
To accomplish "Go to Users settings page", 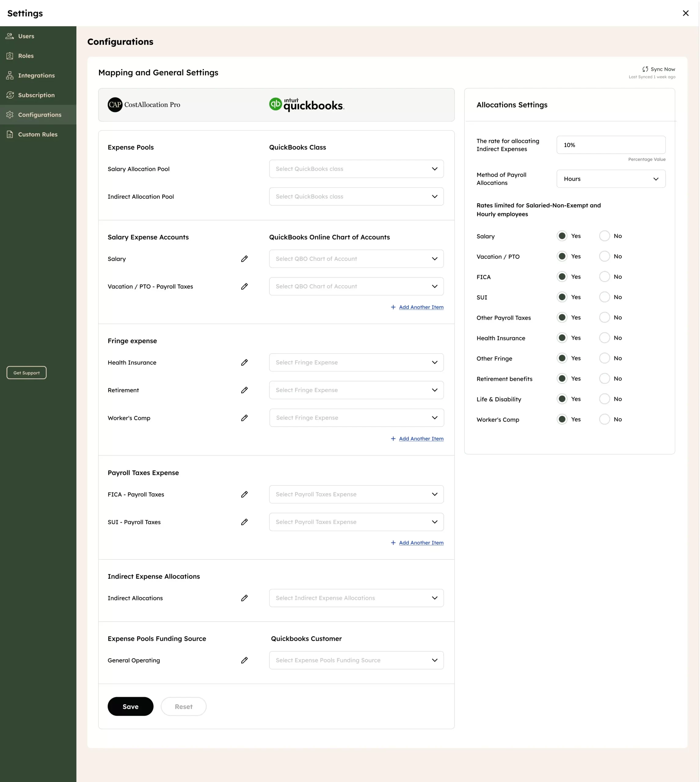I will click(38, 36).
